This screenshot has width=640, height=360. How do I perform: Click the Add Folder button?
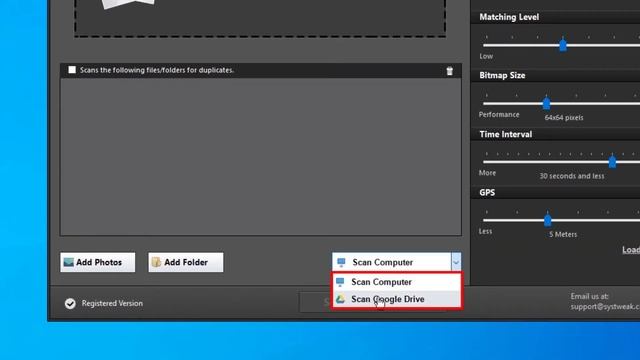[186, 262]
